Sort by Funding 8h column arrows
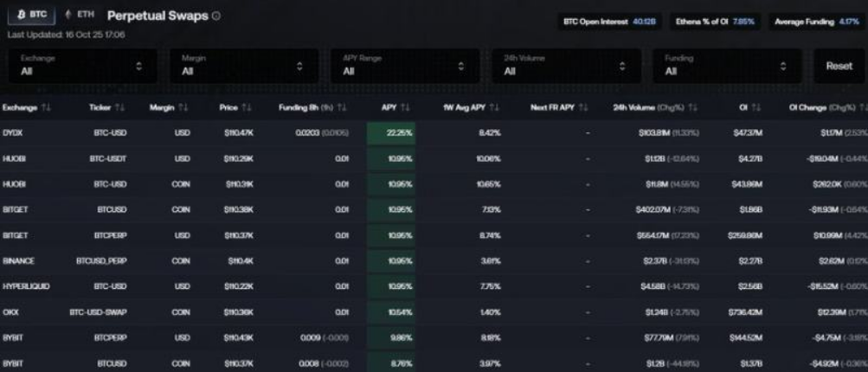Image resolution: width=868 pixels, height=372 pixels. [342, 108]
